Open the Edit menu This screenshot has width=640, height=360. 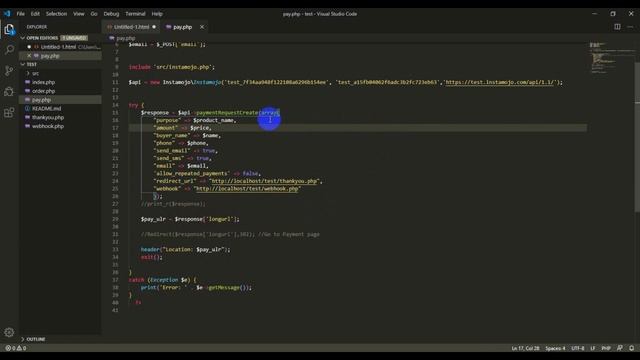point(35,14)
